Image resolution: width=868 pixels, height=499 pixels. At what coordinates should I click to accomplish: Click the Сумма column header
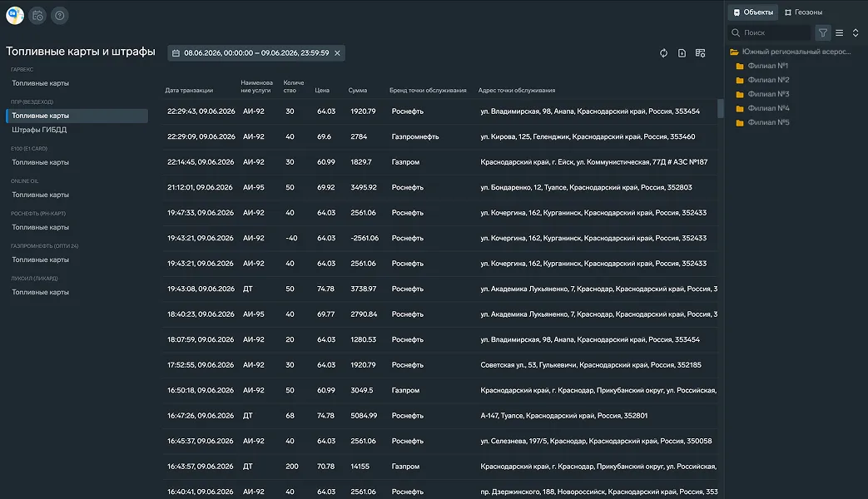pos(358,90)
